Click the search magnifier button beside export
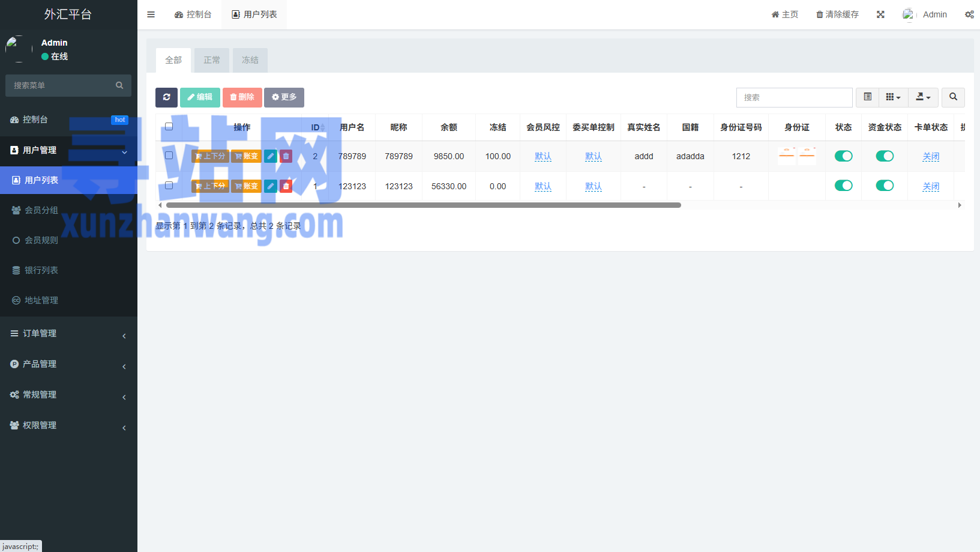 pyautogui.click(x=953, y=97)
